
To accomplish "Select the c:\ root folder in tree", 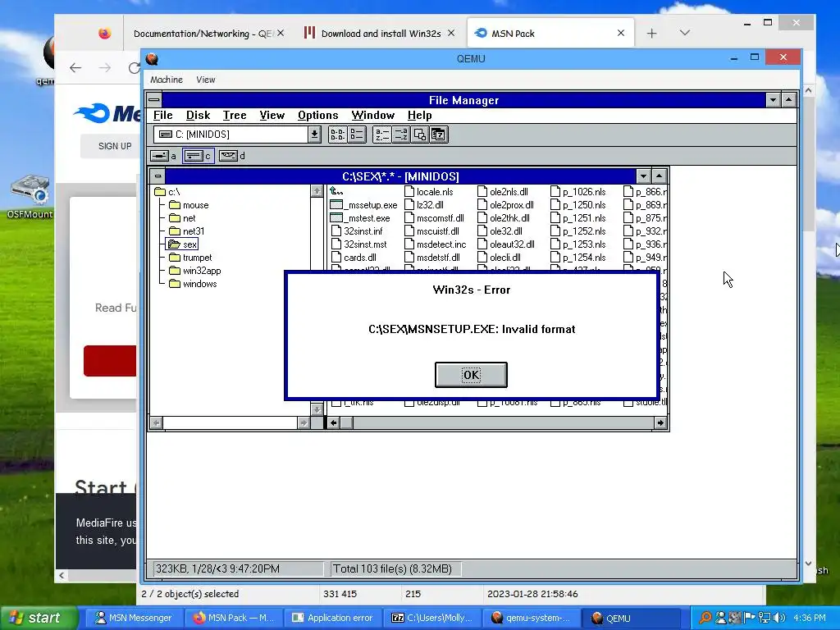I will (167, 192).
